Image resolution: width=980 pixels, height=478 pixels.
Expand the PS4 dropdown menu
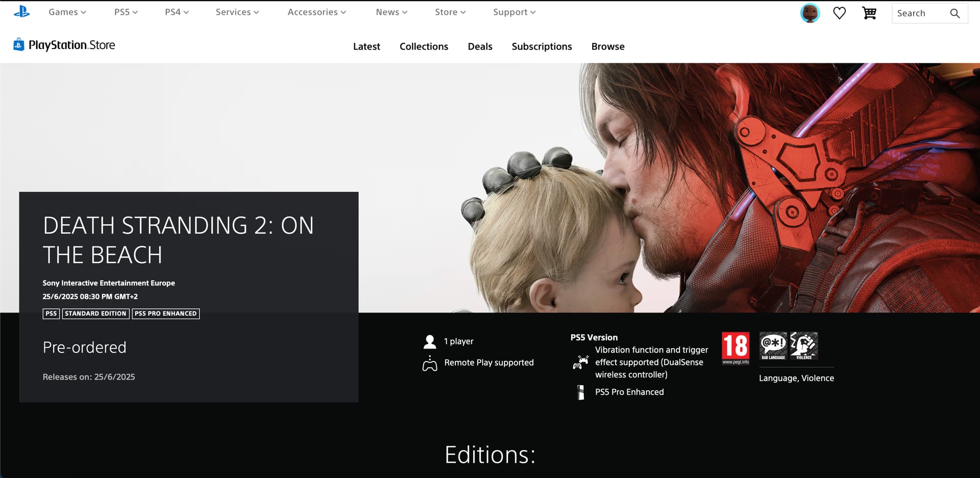pos(177,12)
